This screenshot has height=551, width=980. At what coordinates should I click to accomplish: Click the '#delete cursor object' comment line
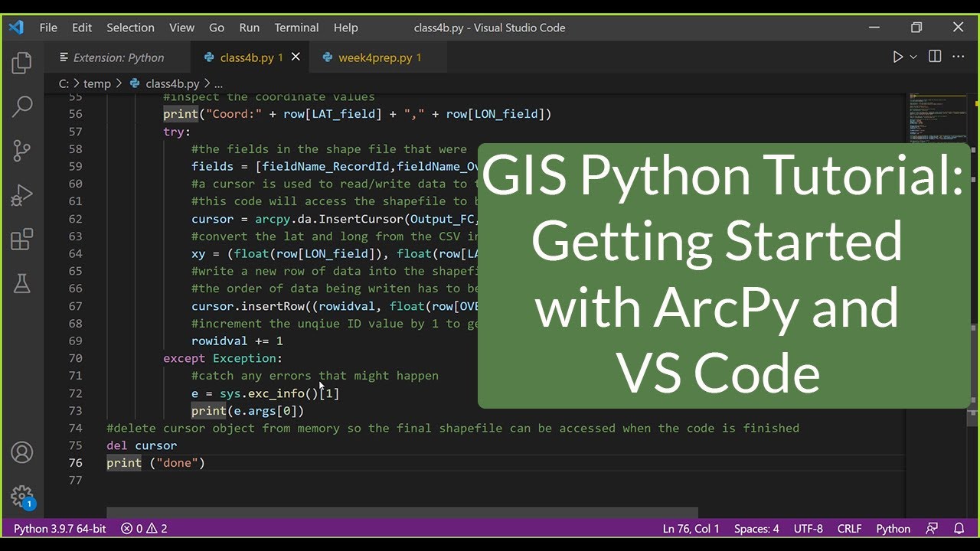coord(452,428)
